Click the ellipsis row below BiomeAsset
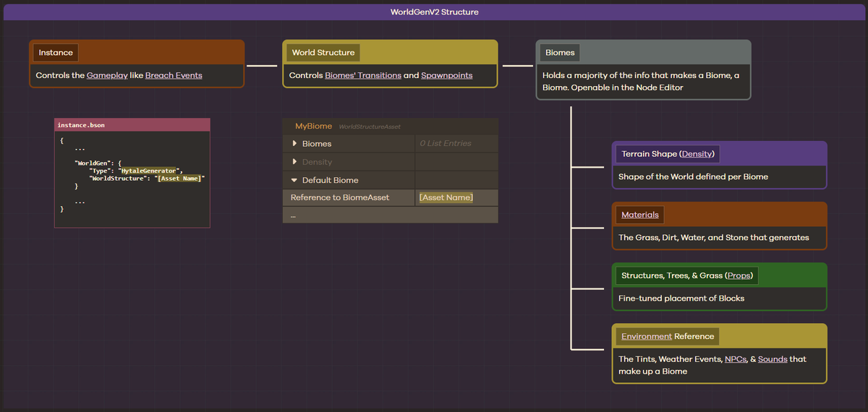The width and height of the screenshot is (868, 412). 390,215
